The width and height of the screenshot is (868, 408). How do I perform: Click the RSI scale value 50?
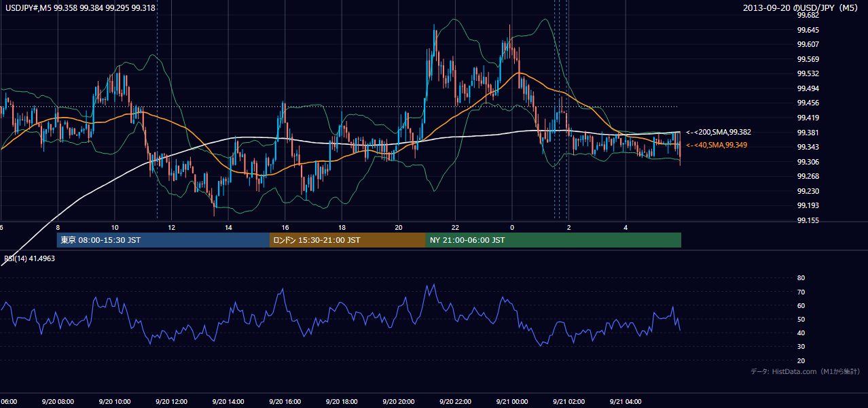pyautogui.click(x=801, y=319)
